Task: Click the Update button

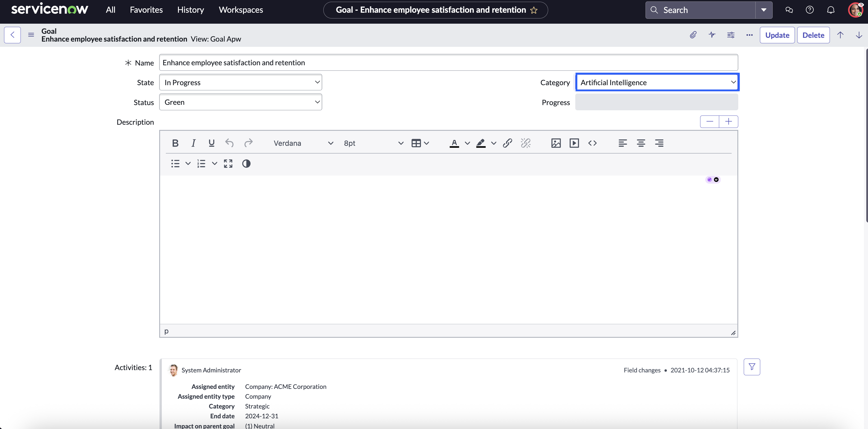Action: (x=777, y=35)
